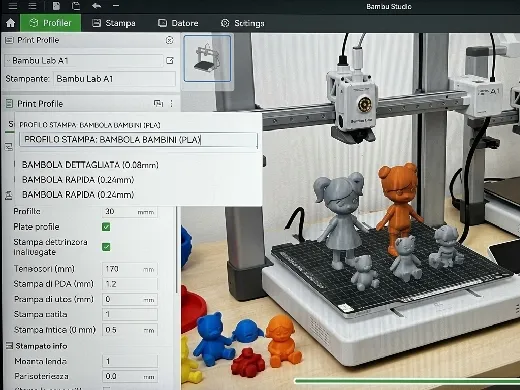520x390 pixels.
Task: Click the sheet icon left of the second Print Profile title
Action: click(9, 104)
